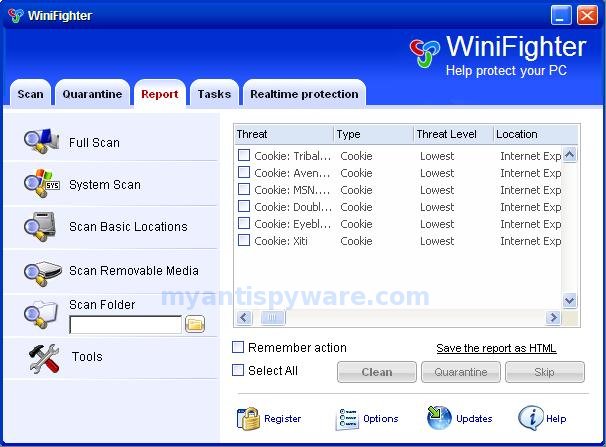Open the Quarantine tab
Image resolution: width=606 pixels, height=447 pixels.
pyautogui.click(x=92, y=94)
